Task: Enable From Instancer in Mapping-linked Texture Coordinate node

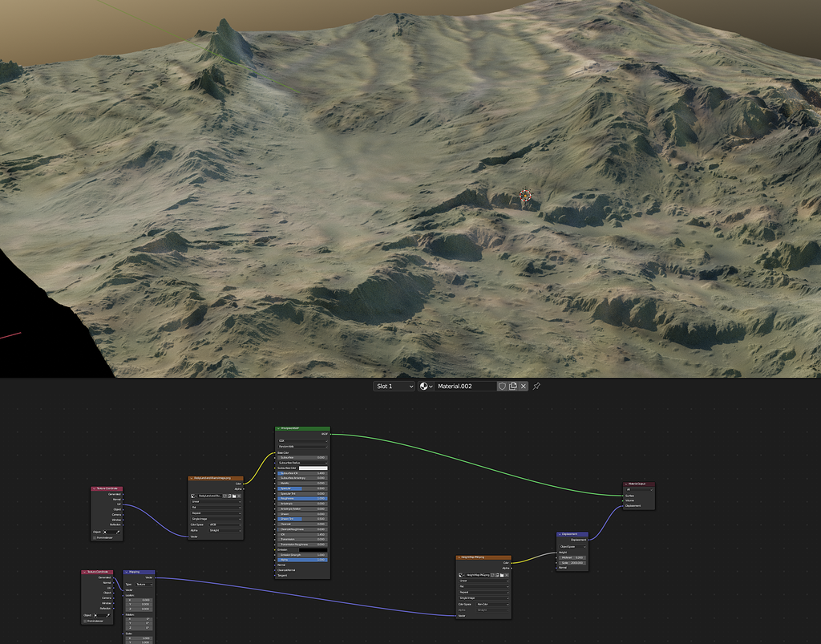Action: click(x=85, y=621)
